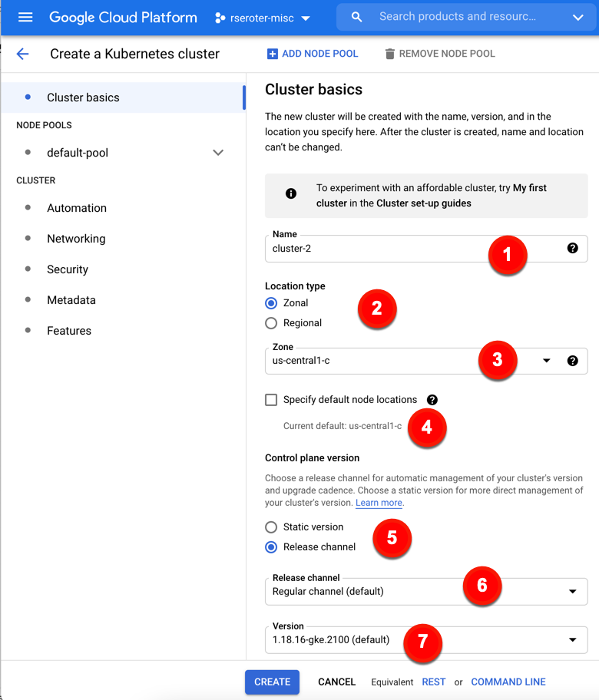This screenshot has height=700, width=599.
Task: Click the help icon beside Zone dropdown
Action: [x=572, y=360]
